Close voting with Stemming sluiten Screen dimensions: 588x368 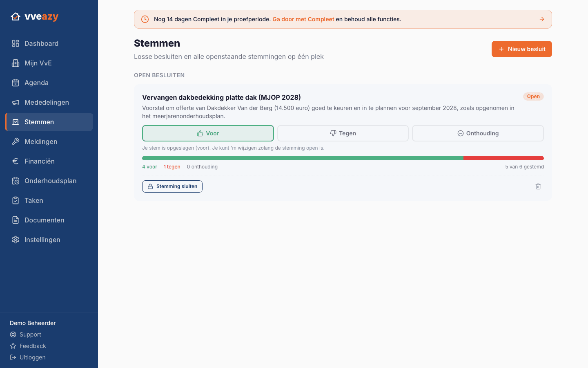pos(172,186)
